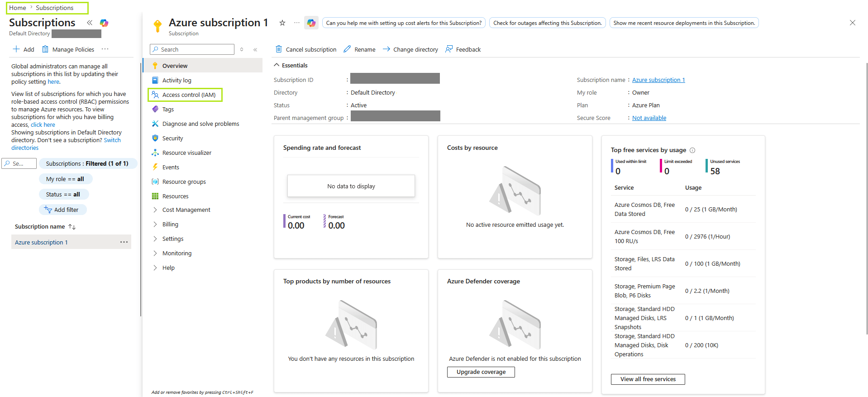Open Secure Score 'Not available' link

click(649, 118)
